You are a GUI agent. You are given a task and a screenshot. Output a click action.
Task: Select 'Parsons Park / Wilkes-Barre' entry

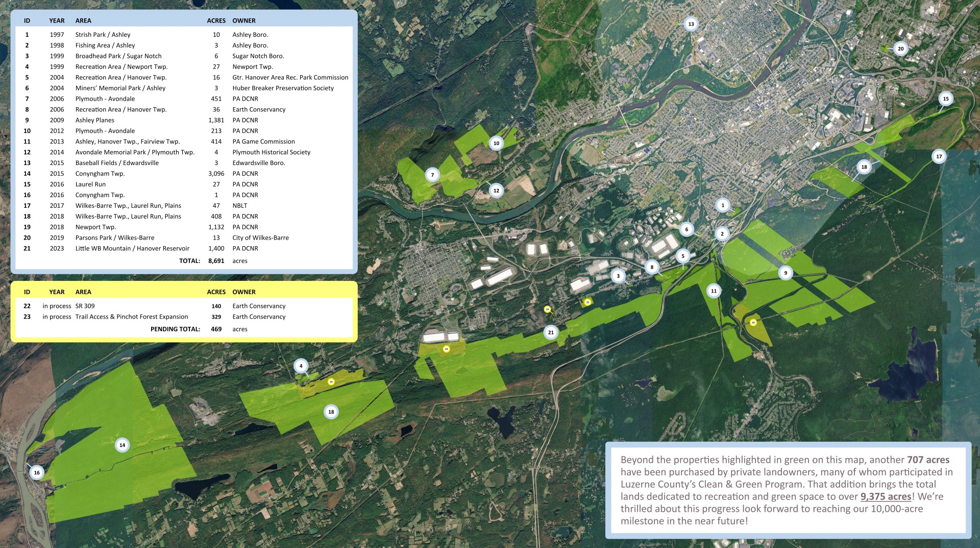[x=115, y=238]
